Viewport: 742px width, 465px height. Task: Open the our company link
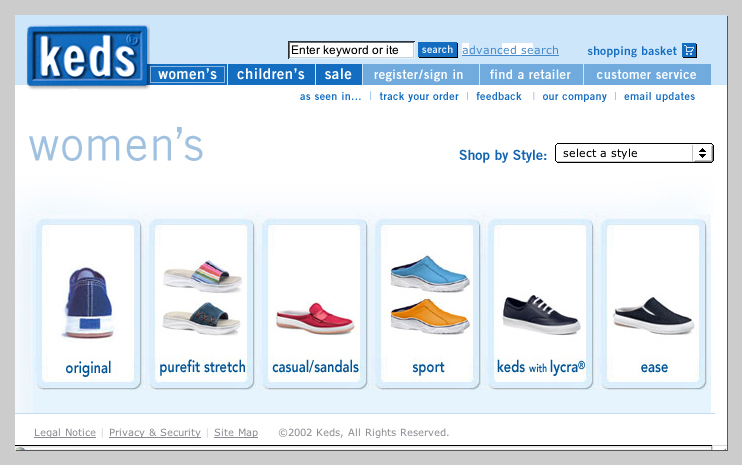point(574,97)
